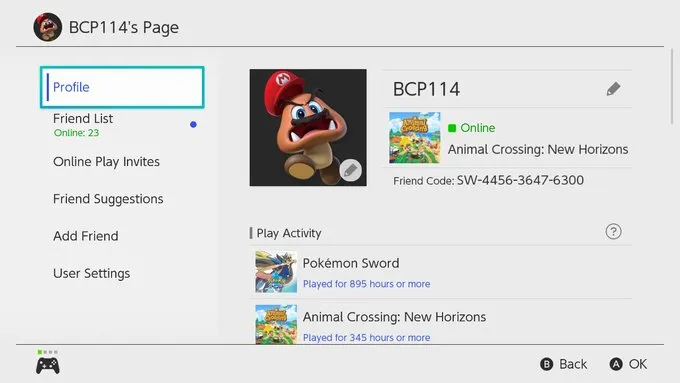Open the Add Friend option

(x=85, y=236)
